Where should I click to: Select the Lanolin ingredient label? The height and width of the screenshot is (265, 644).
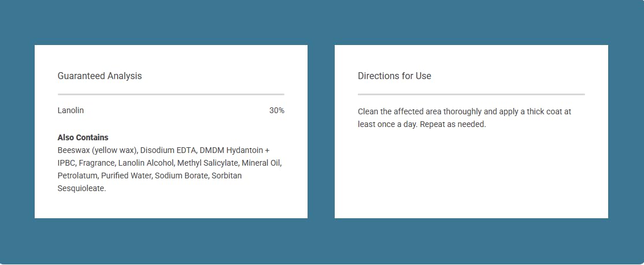coord(71,110)
